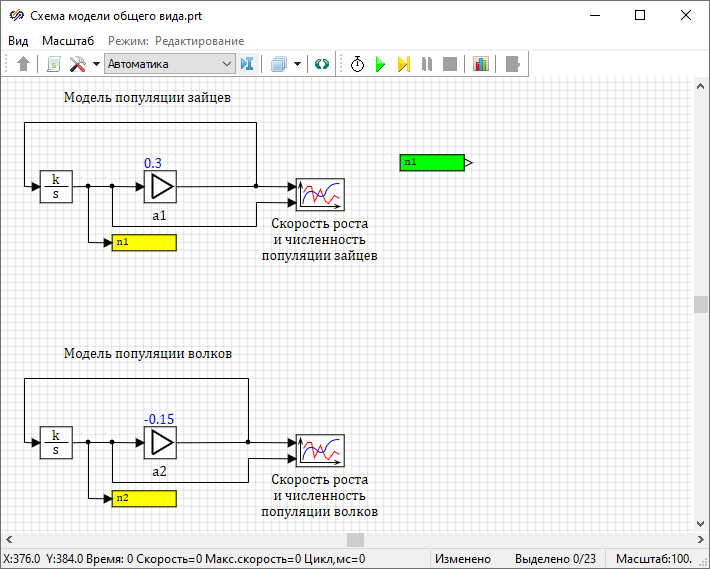Open the Вид menu

point(18,40)
